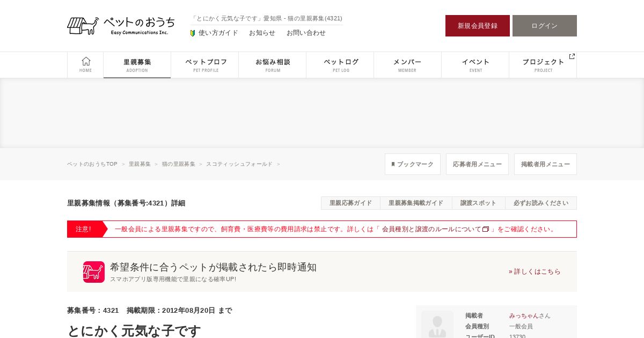The image size is (644, 338).
Task: Go to お悩み相談 FORUM tab
Action: pos(273,65)
